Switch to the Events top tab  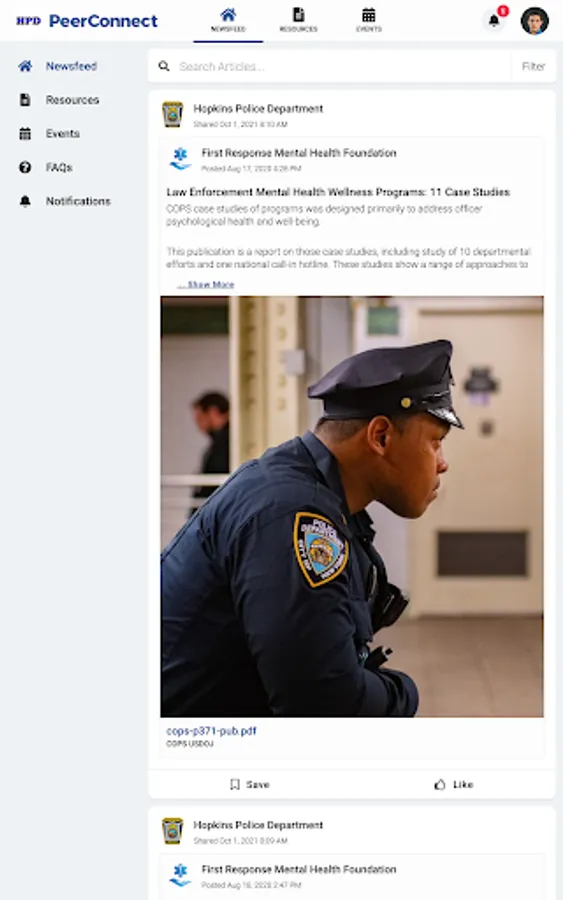(368, 21)
